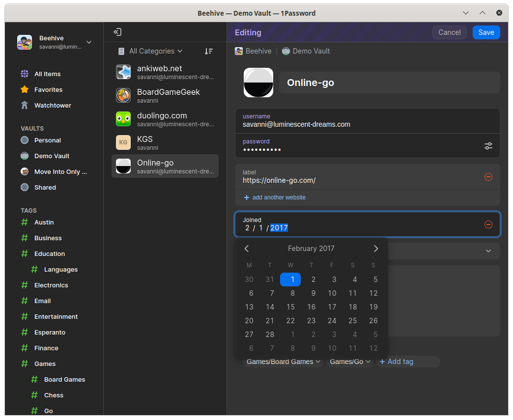Open All Items in sidebar
The height and width of the screenshot is (420, 513).
click(x=48, y=74)
